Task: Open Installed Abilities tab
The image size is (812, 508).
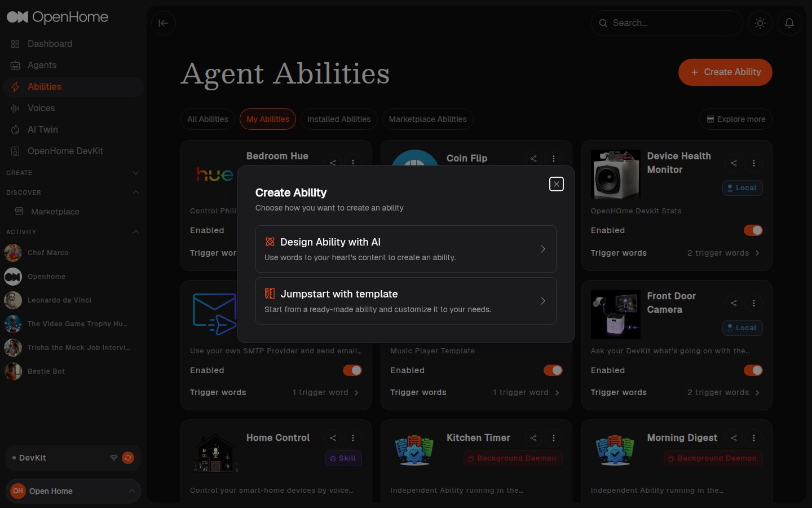Action: point(339,119)
